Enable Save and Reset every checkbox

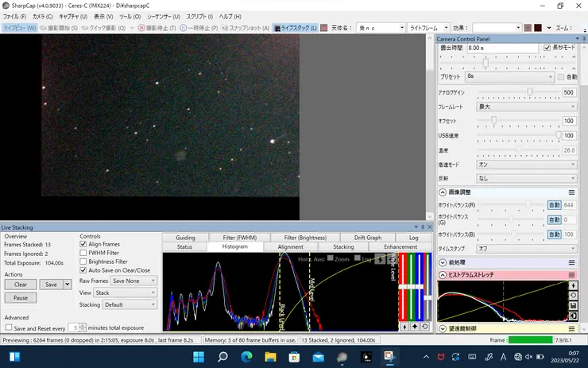(9, 327)
